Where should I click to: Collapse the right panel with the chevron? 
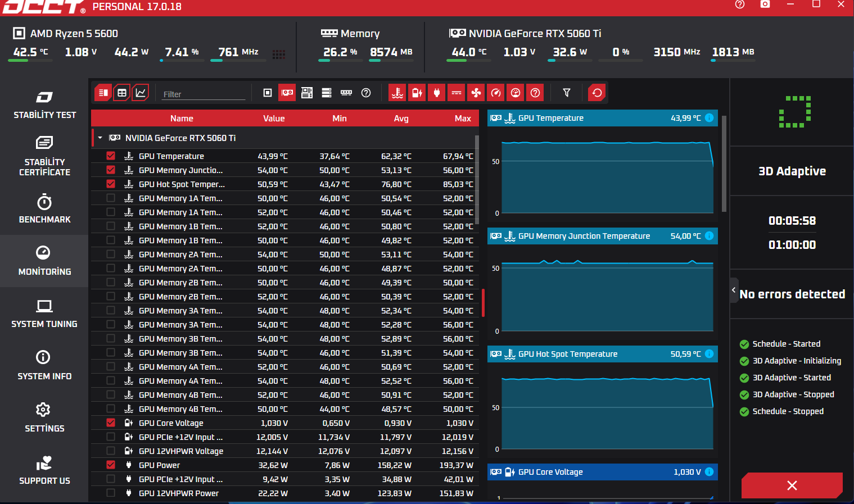pyautogui.click(x=734, y=290)
